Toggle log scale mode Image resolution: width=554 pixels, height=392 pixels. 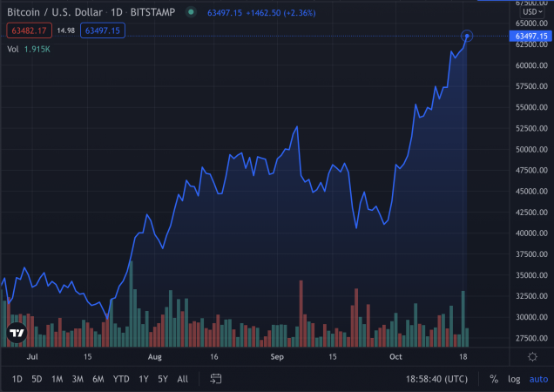[x=514, y=379]
